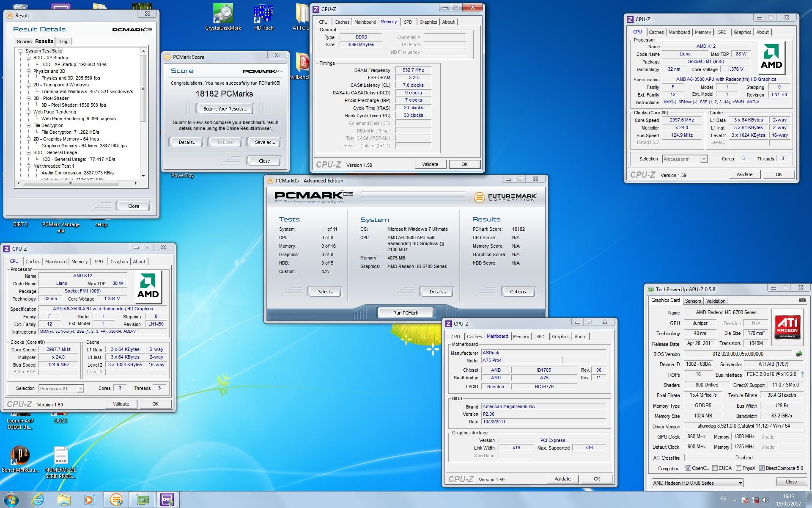Collapse the Physics and 3D node
This screenshot has height=508, width=812.
click(28, 71)
